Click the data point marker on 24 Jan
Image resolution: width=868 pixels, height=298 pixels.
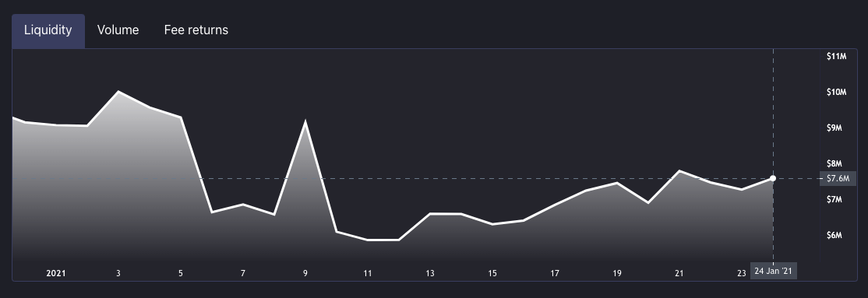(773, 179)
